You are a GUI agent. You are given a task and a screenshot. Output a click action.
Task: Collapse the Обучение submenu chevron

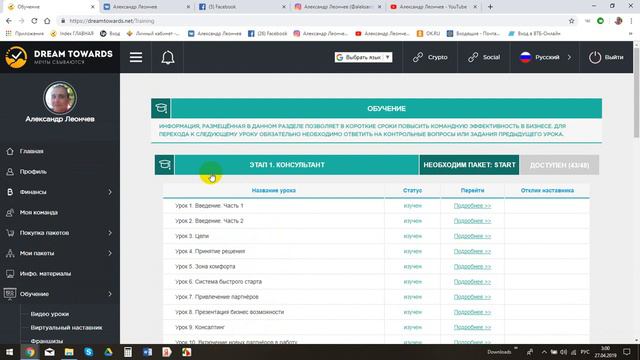110,294
